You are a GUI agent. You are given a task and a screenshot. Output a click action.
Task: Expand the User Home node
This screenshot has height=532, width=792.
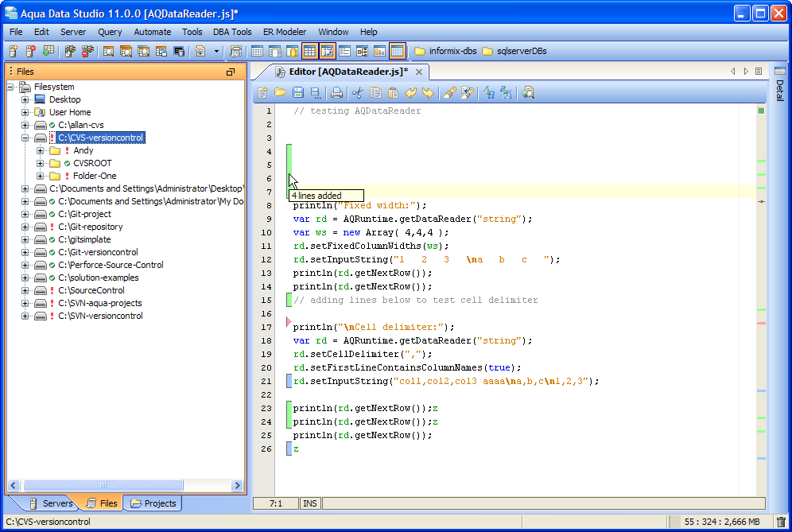[25, 112]
